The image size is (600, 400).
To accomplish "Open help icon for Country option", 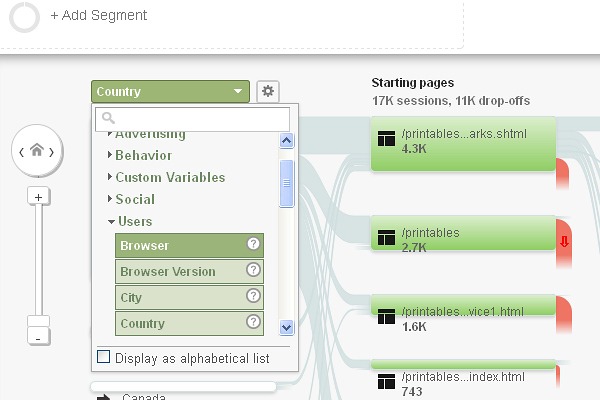I will 253,322.
